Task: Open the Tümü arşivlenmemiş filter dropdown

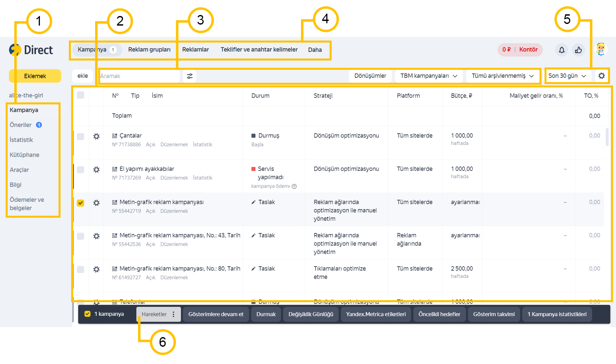Action: 502,76
